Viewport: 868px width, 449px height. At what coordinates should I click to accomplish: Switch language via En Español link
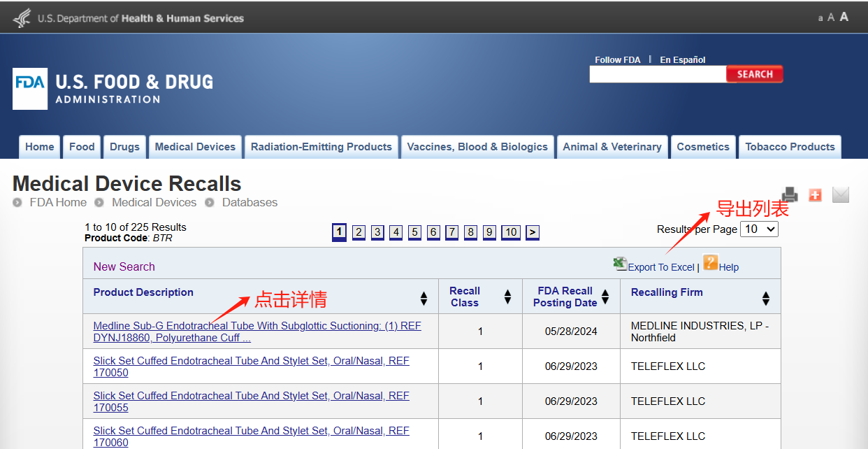point(683,60)
